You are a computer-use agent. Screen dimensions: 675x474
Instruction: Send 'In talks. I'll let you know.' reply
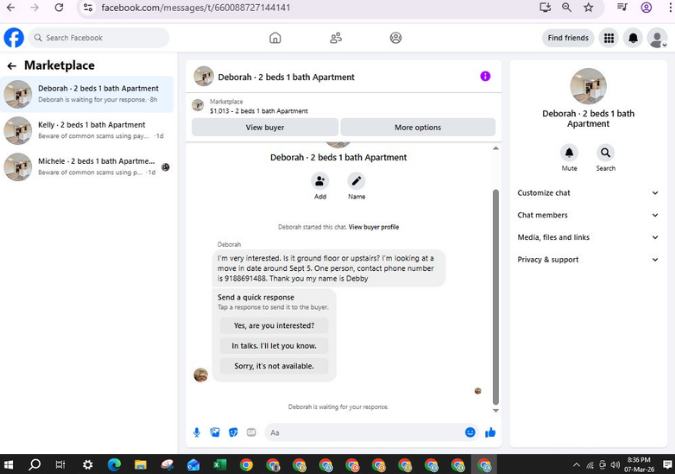coord(274,346)
